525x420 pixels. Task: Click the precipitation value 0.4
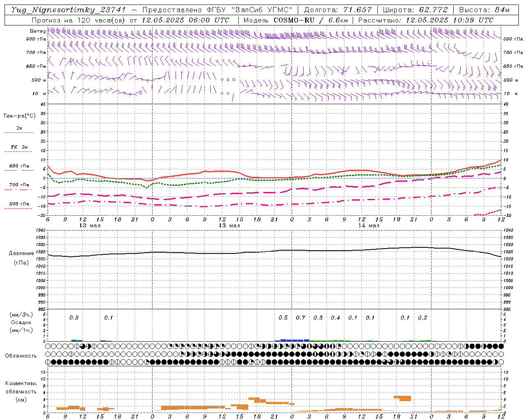[336, 318]
